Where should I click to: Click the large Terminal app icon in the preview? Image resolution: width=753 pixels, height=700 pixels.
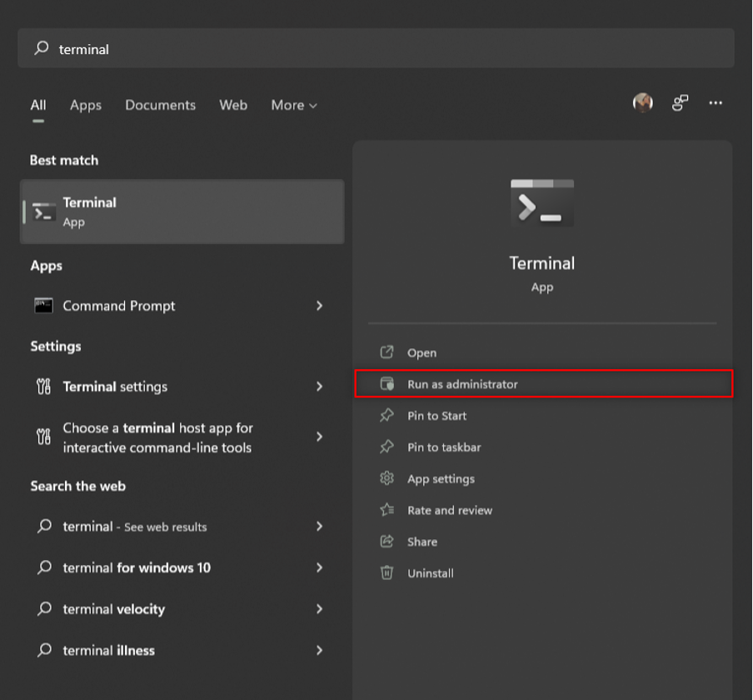pos(542,202)
